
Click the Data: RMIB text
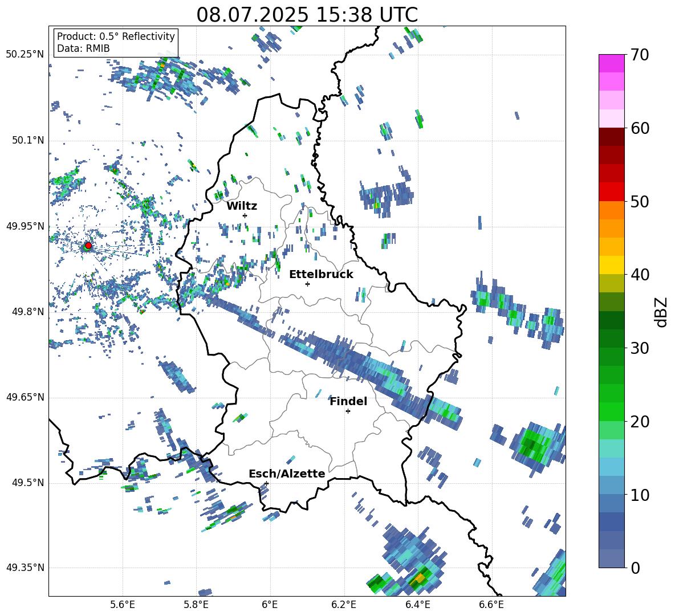click(83, 48)
